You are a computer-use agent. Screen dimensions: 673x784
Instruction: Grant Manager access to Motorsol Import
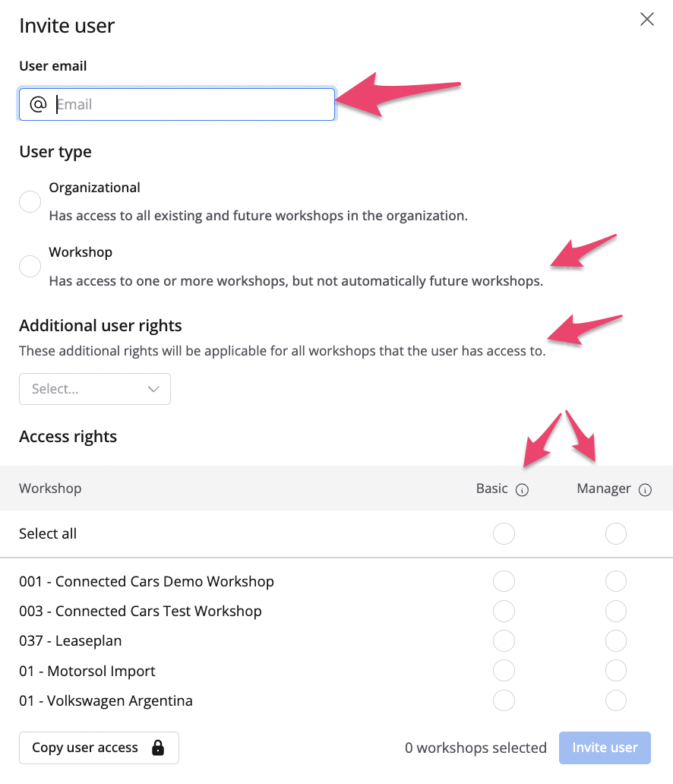coord(616,671)
